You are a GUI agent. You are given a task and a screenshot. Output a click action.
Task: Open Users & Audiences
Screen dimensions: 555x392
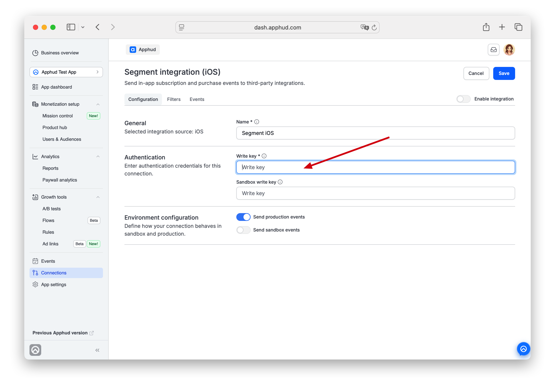coord(62,139)
